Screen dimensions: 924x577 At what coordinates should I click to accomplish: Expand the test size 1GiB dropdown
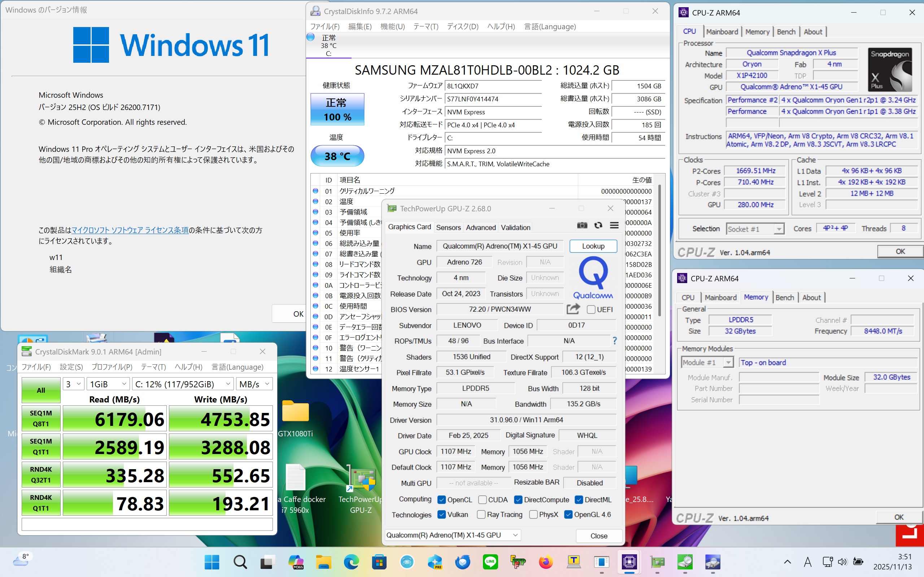click(108, 384)
